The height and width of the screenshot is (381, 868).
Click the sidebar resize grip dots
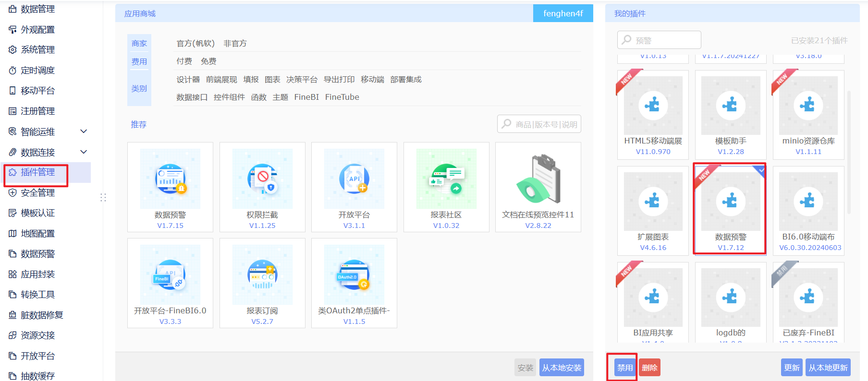(x=103, y=198)
